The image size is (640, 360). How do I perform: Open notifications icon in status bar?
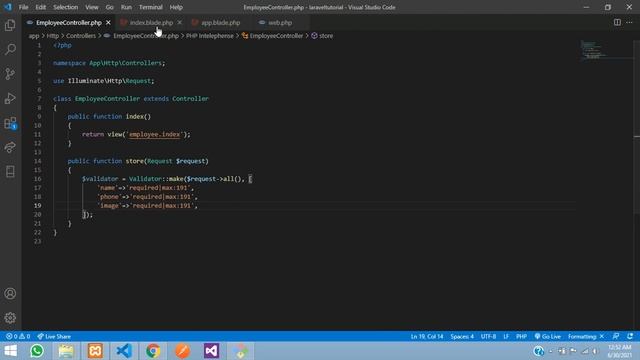(x=630, y=336)
